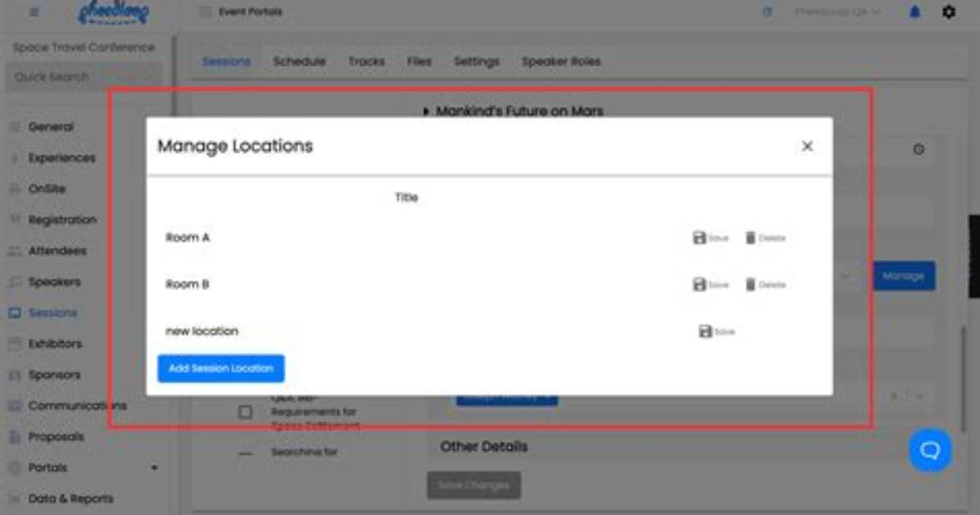The image size is (980, 515).
Task: Save the Room B location
Action: point(710,285)
